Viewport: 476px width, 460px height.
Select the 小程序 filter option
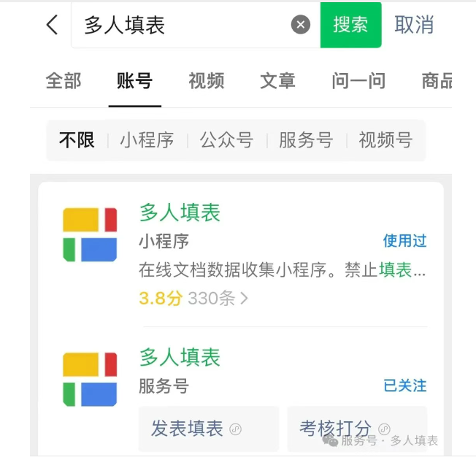point(147,140)
